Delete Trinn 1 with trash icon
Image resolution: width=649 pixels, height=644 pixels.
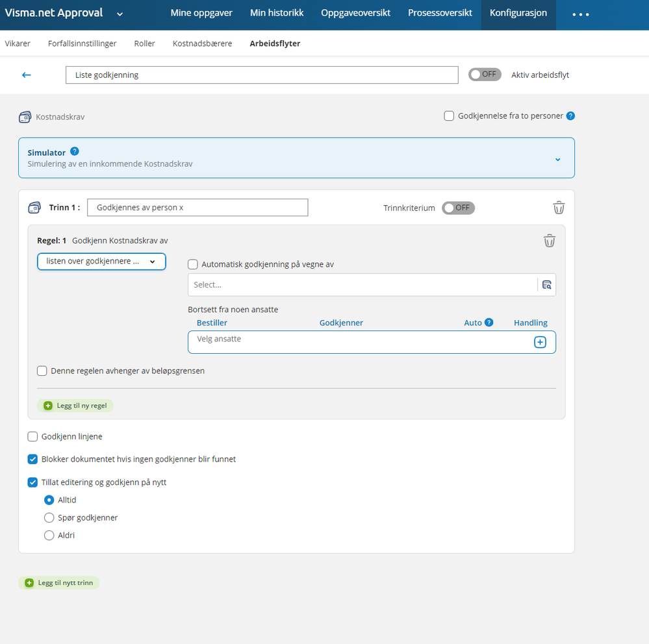pos(559,207)
